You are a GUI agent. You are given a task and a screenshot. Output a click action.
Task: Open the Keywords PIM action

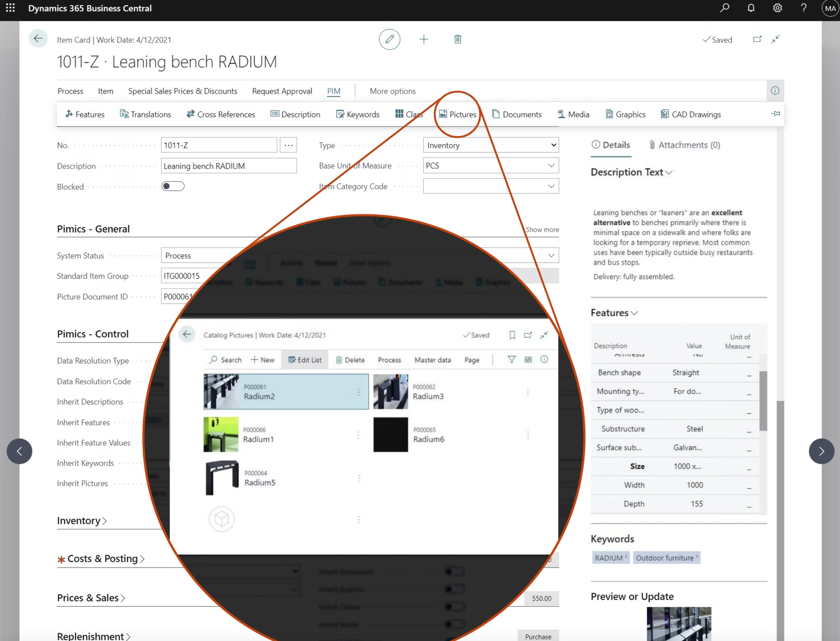[358, 114]
